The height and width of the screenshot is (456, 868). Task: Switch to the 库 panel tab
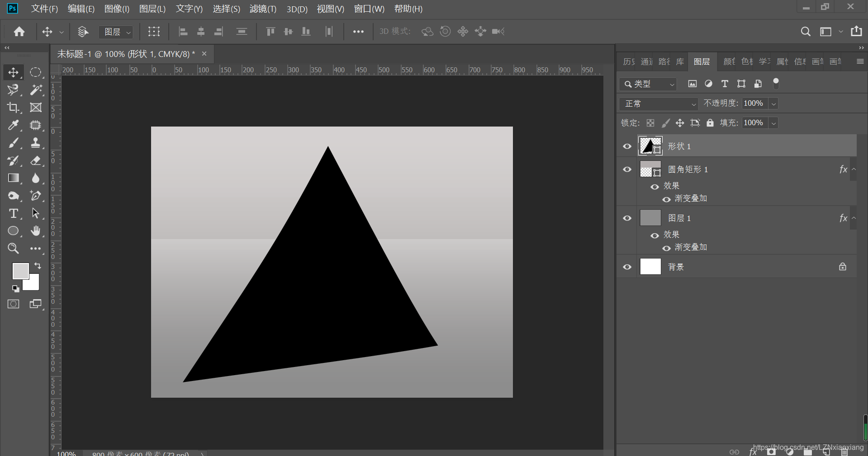680,61
